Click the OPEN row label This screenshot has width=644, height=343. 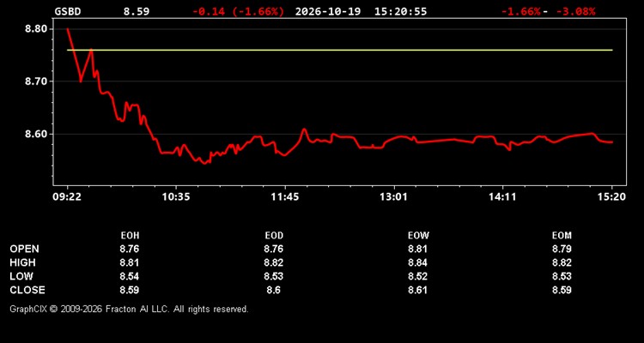click(25, 249)
